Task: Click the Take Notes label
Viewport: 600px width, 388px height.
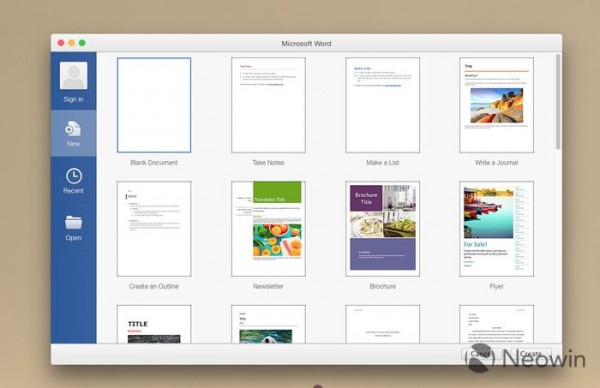Action: coord(268,163)
